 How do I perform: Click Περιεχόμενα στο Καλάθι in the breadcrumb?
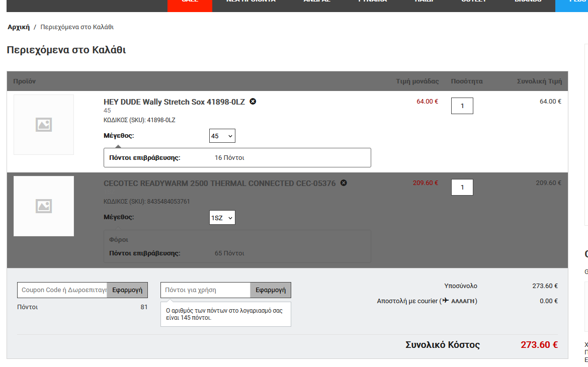pos(77,27)
